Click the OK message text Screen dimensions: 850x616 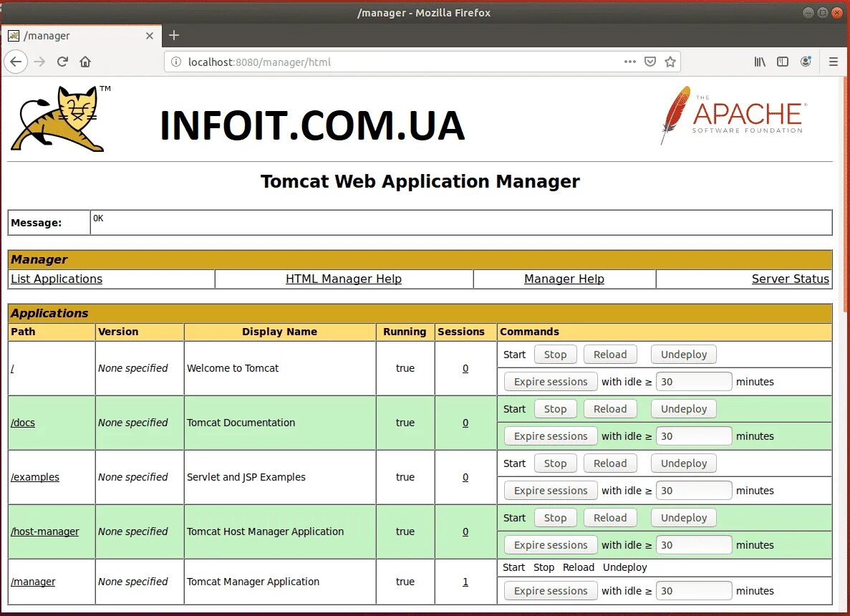click(x=98, y=218)
